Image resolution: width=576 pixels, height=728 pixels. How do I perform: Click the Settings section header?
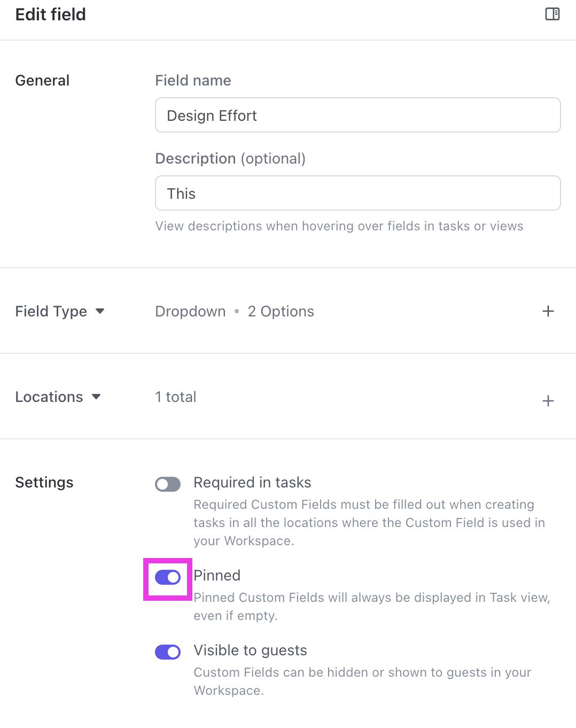click(x=44, y=482)
